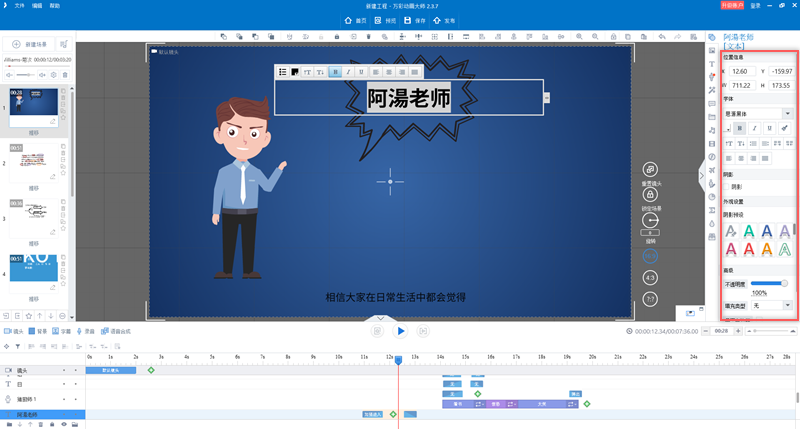Undo the last action
Viewport: 800px width, 429px height.
[x=662, y=37]
